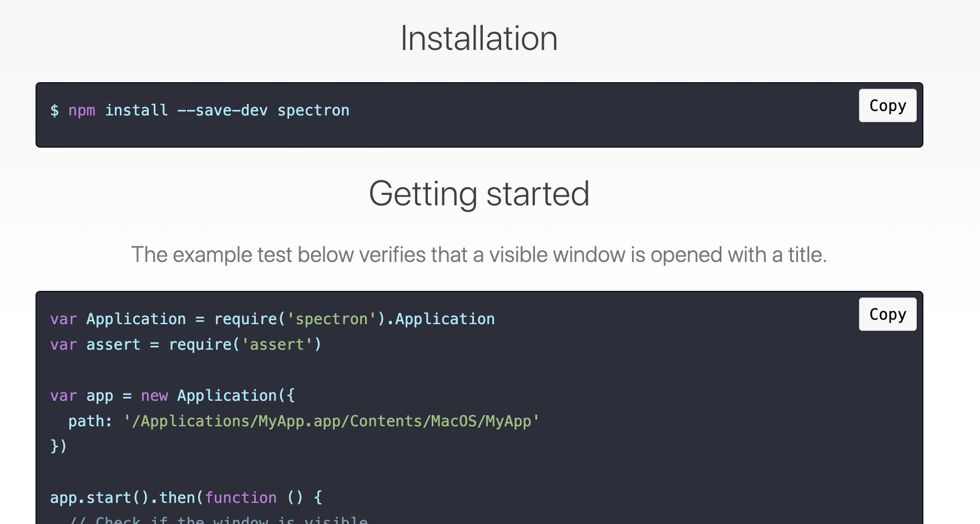The image size is (980, 524).
Task: Click the description text about the example test
Action: [479, 254]
